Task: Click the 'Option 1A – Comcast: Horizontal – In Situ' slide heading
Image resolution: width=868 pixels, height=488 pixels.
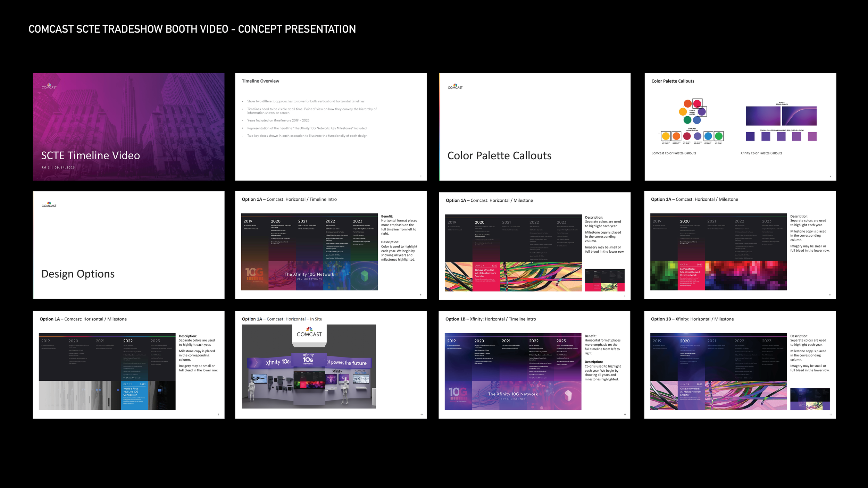Action: pyautogui.click(x=282, y=319)
